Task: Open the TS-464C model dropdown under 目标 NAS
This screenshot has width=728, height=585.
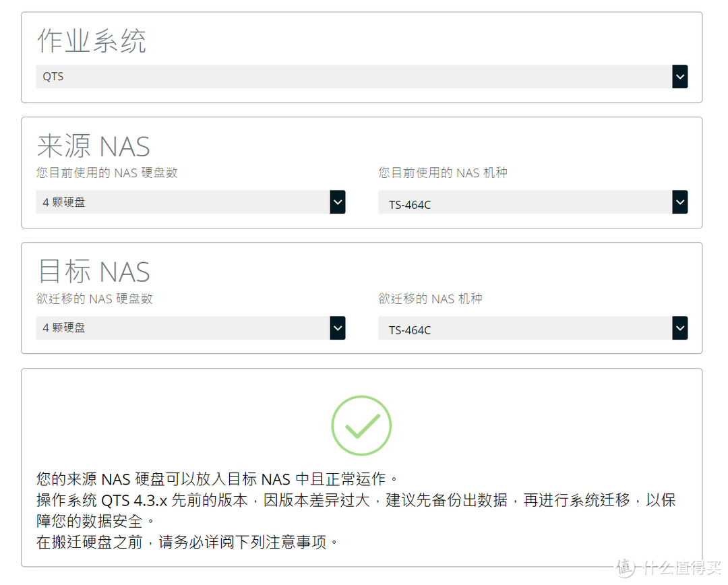Action: pos(533,328)
